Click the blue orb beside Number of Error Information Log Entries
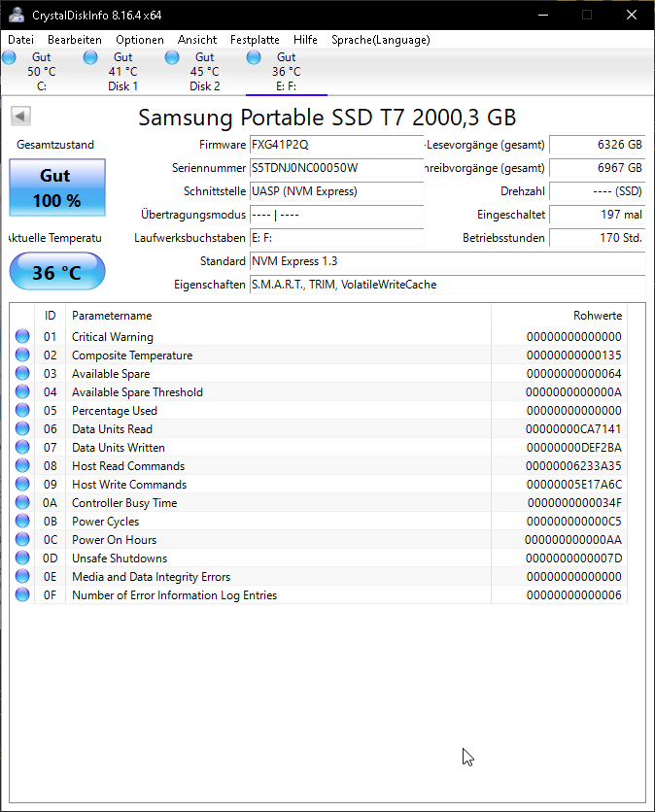655x812 pixels. [22, 594]
